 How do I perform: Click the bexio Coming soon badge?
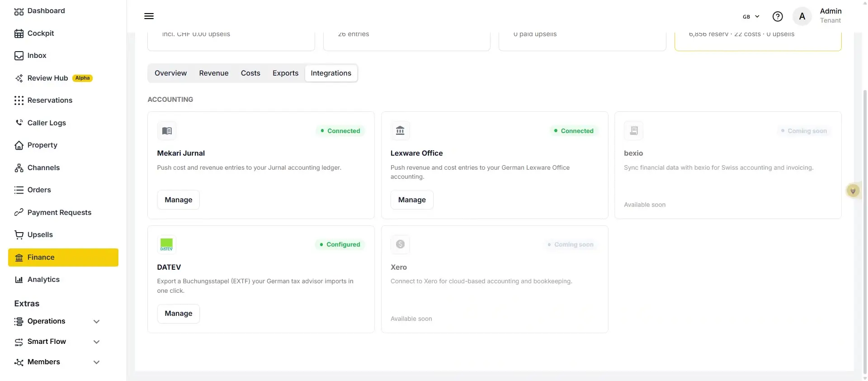(804, 131)
